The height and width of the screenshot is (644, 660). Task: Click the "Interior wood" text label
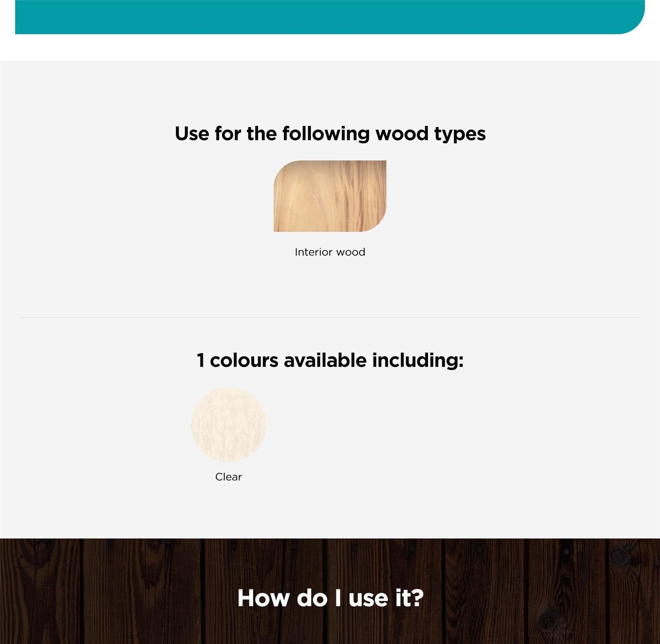coord(330,252)
